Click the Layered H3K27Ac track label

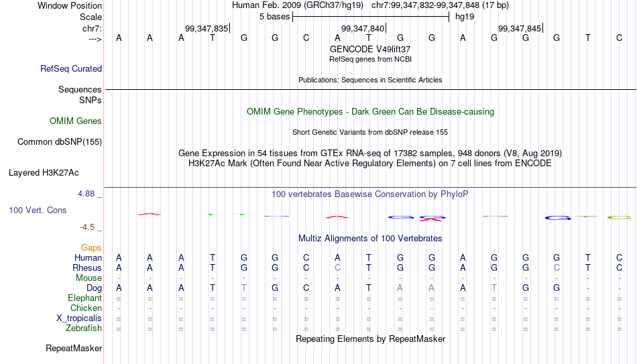click(44, 173)
